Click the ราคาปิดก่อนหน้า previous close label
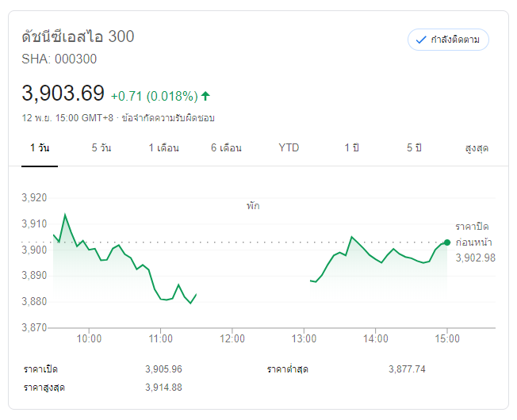The image size is (517, 420). [x=472, y=235]
